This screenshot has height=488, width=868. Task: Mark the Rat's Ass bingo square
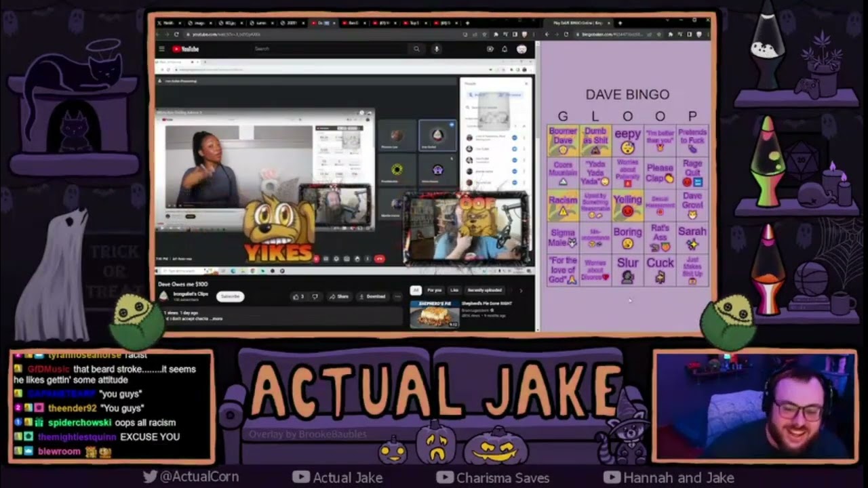[660, 238]
